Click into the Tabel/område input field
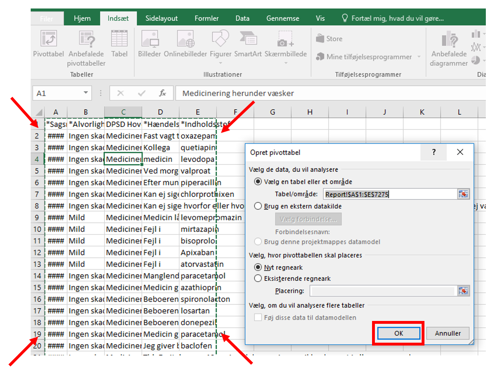This screenshot has height=371, width=500. 390,194
